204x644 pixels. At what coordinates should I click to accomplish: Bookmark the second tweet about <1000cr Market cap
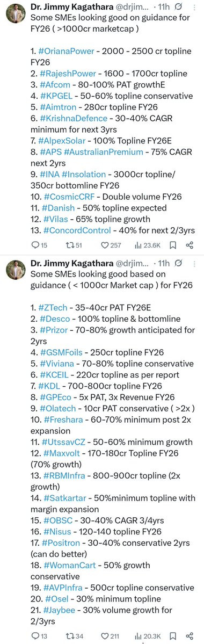(x=173, y=636)
